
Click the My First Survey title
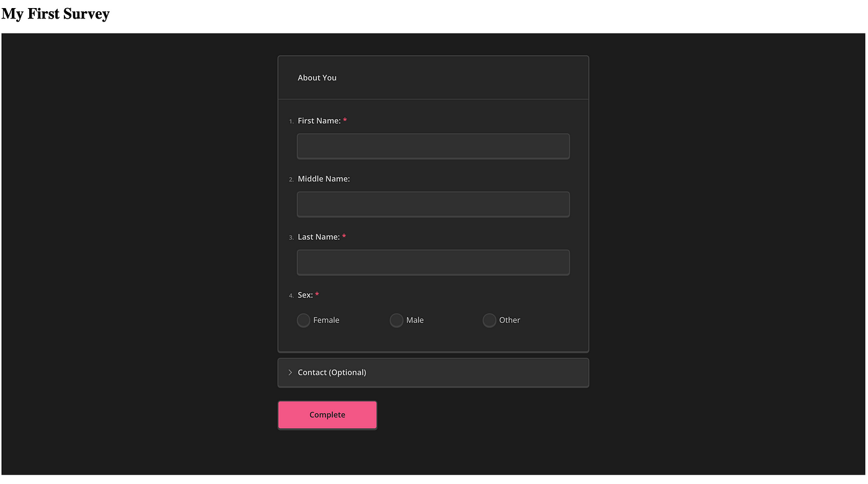pyautogui.click(x=55, y=13)
